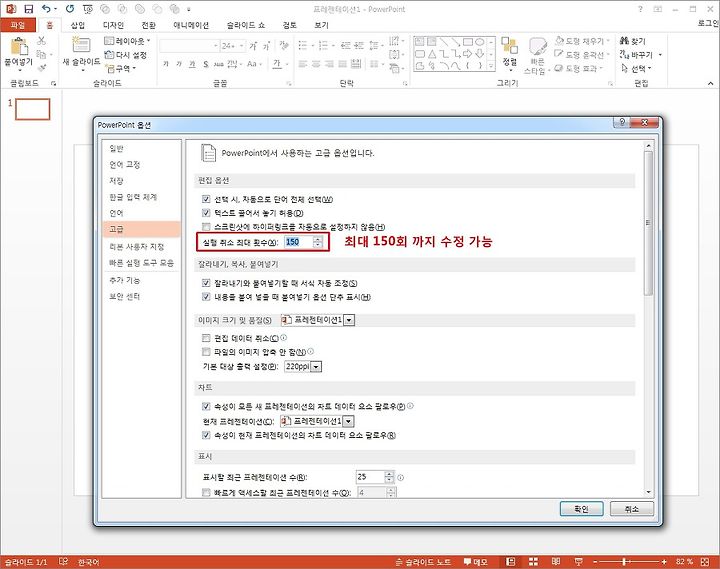Toggle 붙여넣기 옵션 단추 표시 checkbox

tap(206, 297)
